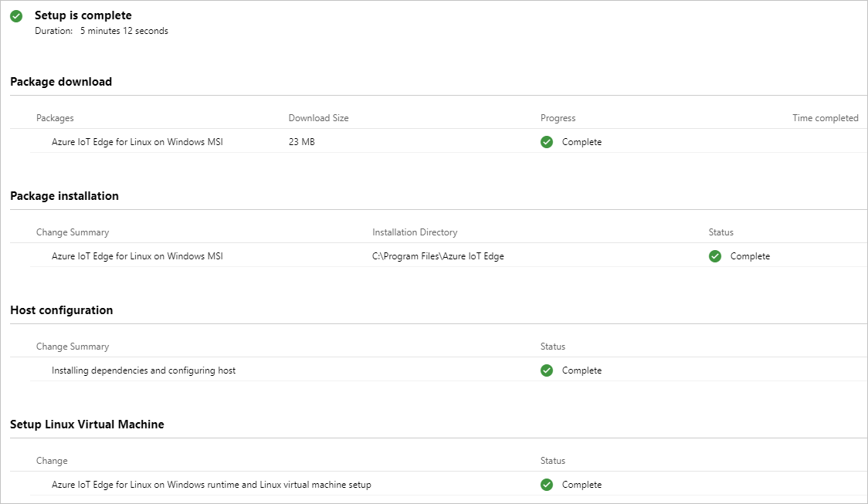Click the Time completed column header
The image size is (868, 504).
825,117
